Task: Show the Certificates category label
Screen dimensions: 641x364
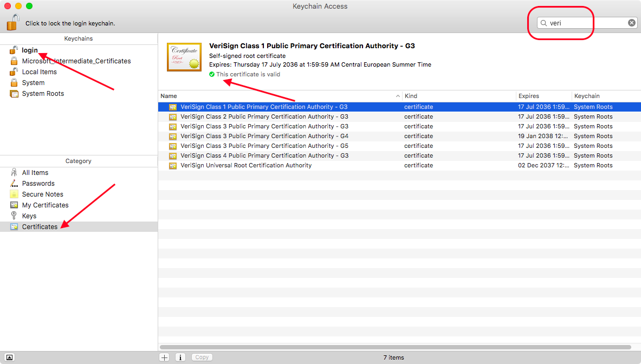Action: (40, 227)
